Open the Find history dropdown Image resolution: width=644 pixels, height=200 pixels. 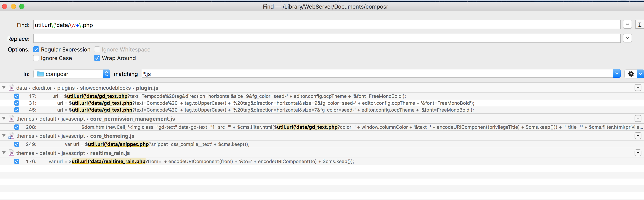click(x=627, y=24)
